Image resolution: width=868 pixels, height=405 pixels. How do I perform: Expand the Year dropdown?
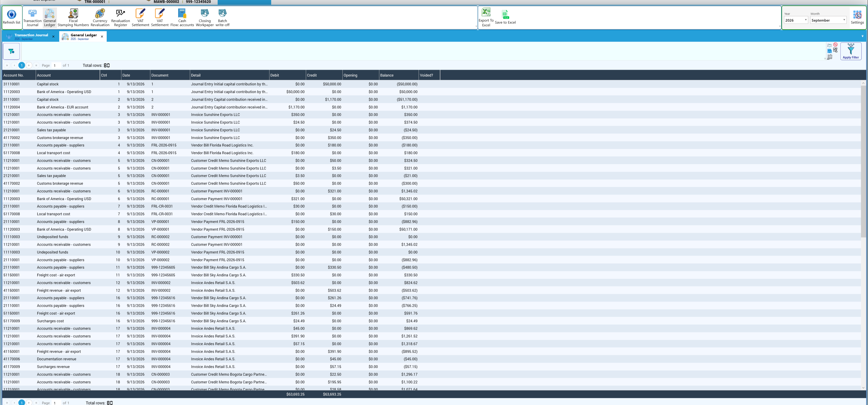point(806,20)
